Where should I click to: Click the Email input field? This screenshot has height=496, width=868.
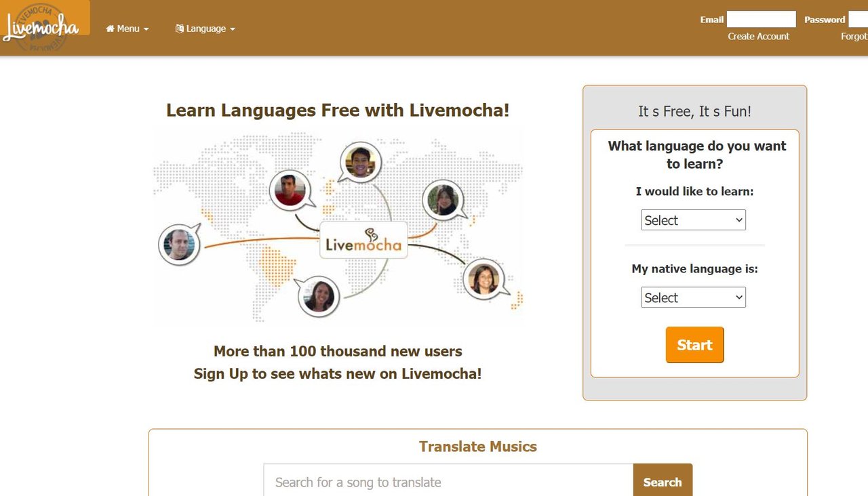pyautogui.click(x=761, y=19)
